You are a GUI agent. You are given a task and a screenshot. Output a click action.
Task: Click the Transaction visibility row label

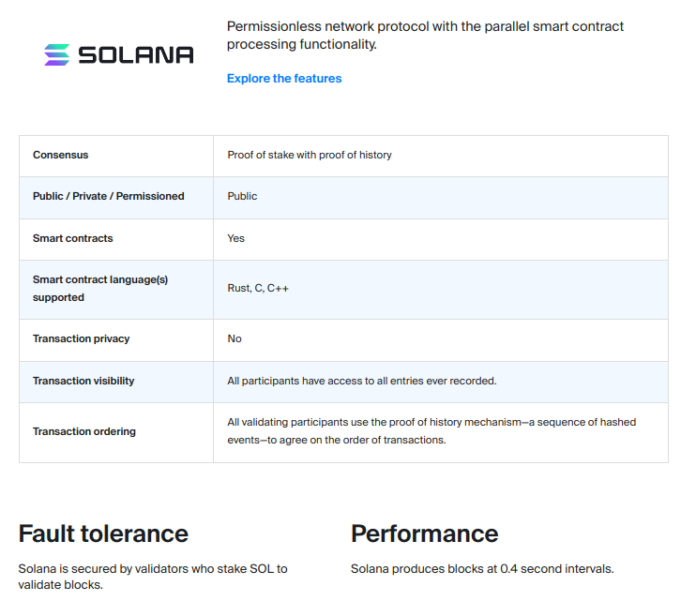(x=83, y=381)
